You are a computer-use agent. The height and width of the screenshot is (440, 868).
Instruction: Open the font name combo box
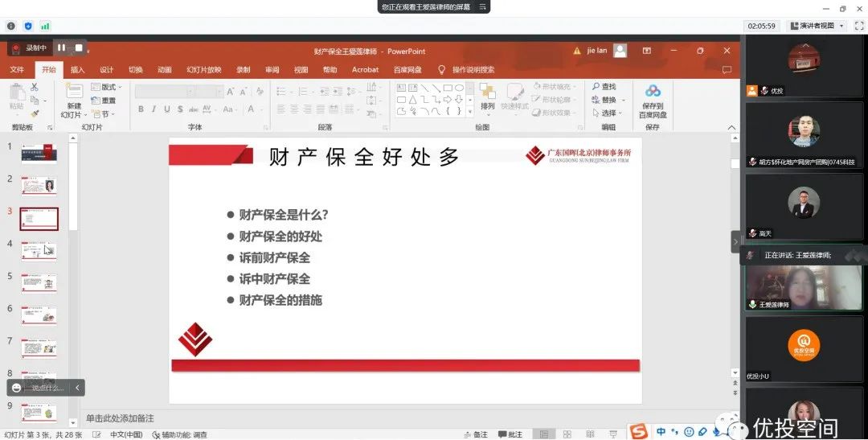pos(165,92)
